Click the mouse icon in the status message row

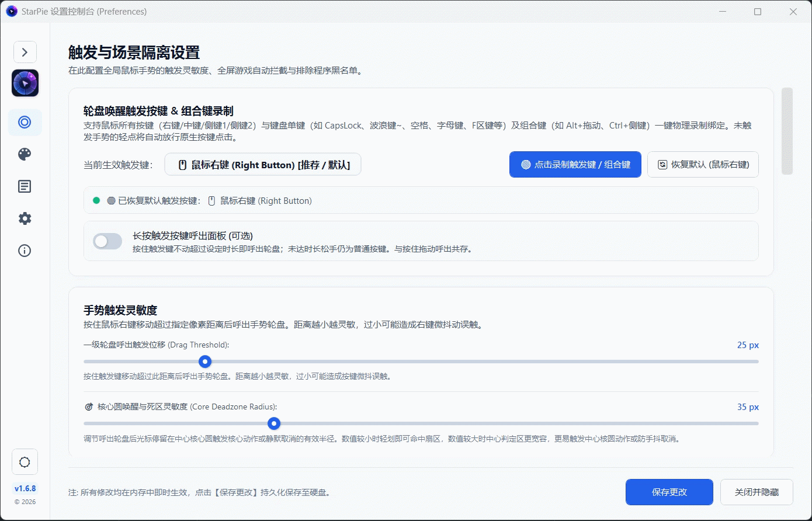pos(211,200)
